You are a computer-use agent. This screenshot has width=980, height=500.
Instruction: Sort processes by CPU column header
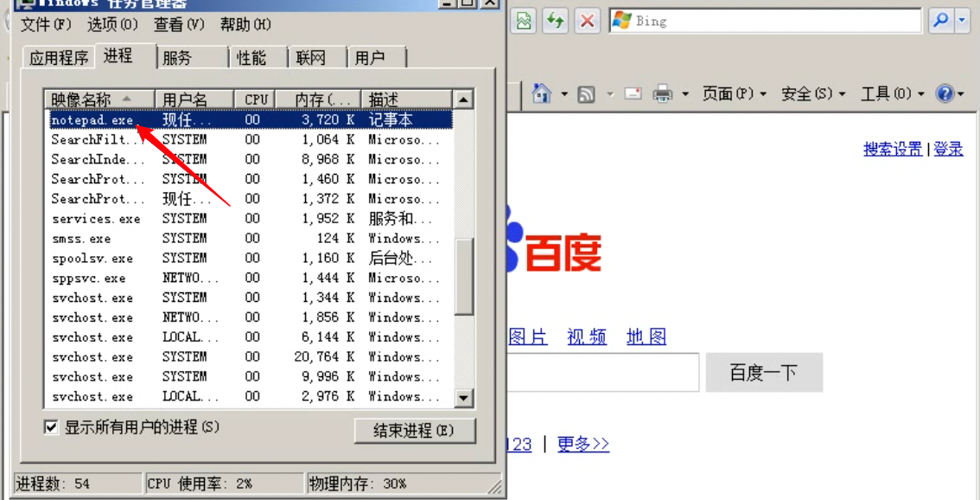256,99
